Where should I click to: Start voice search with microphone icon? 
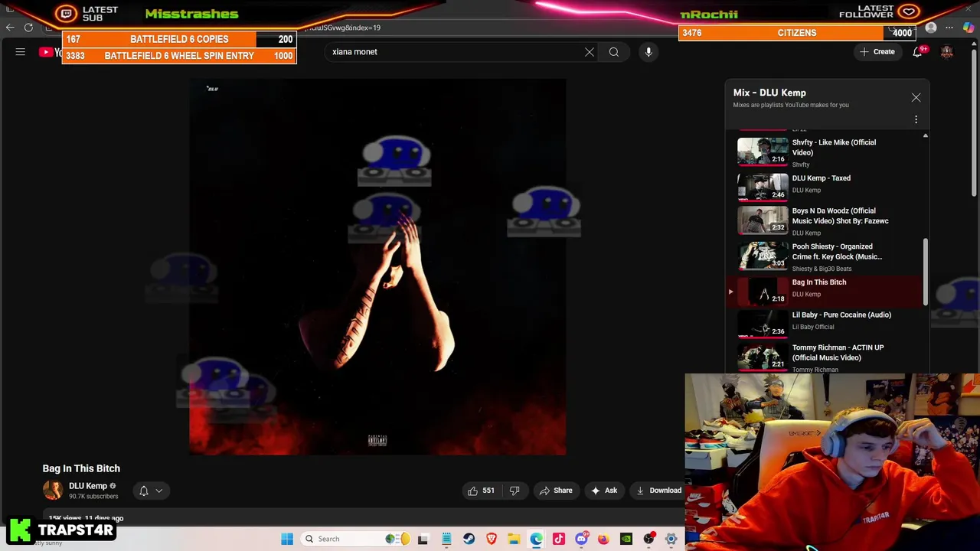[648, 52]
